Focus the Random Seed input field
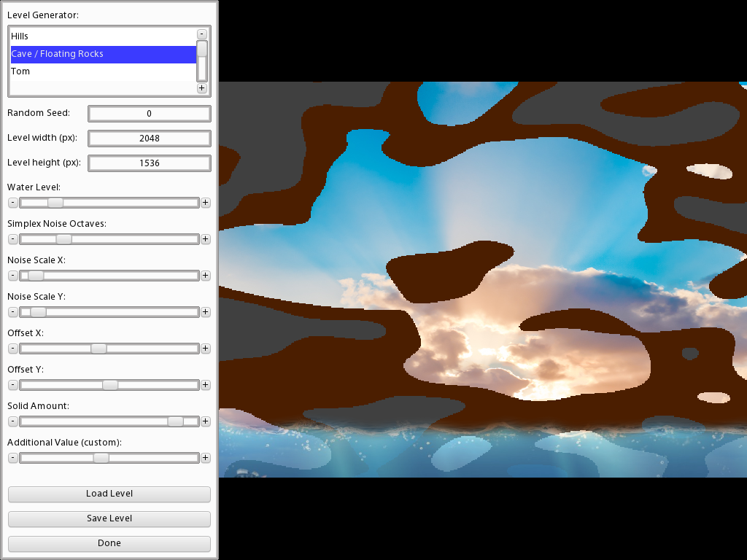The height and width of the screenshot is (560, 747). 149,114
